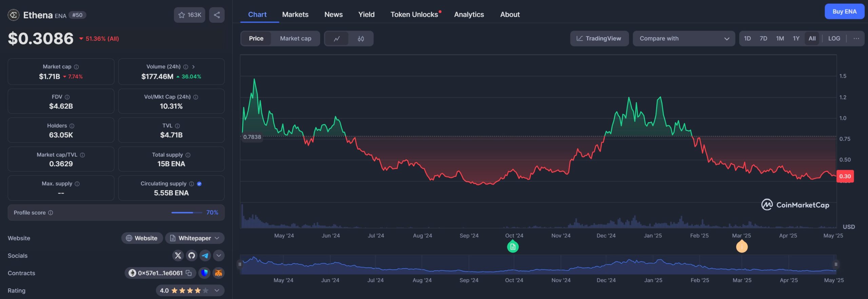Click the MetaMask fox icon
The image size is (868, 299).
(219, 273)
